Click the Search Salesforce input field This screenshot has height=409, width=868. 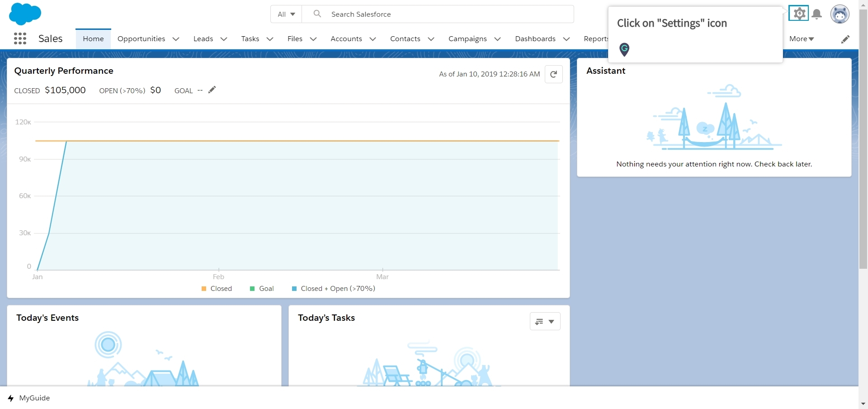point(438,14)
